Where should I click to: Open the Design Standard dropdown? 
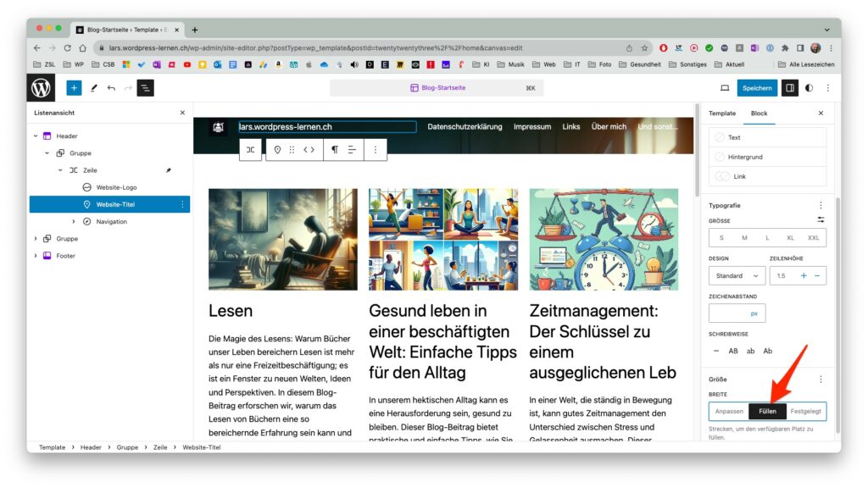[x=737, y=275]
